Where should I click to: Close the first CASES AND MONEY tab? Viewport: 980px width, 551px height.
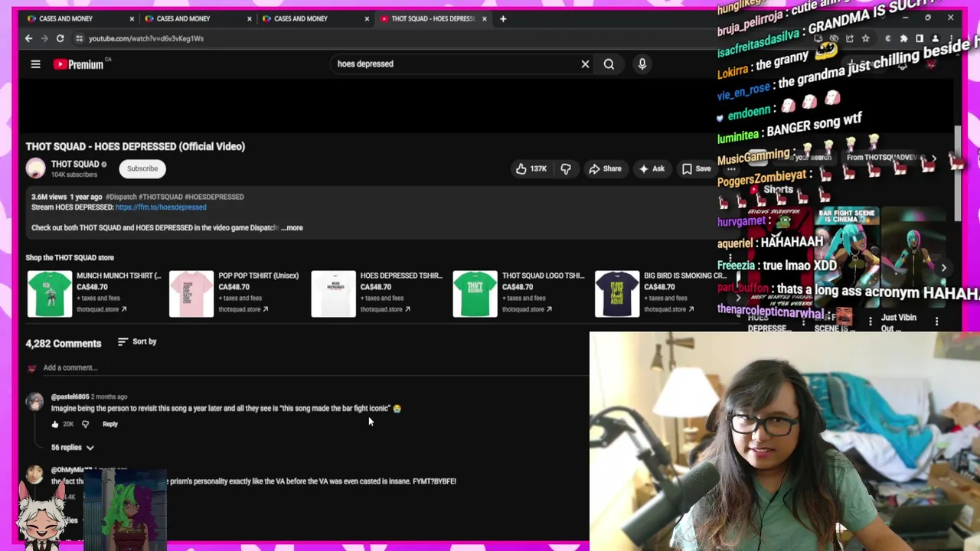[132, 18]
